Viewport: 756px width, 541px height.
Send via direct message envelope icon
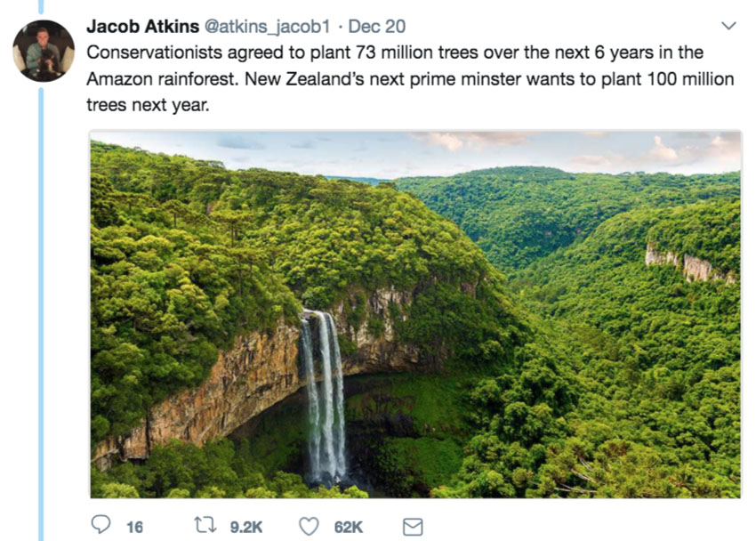click(413, 527)
